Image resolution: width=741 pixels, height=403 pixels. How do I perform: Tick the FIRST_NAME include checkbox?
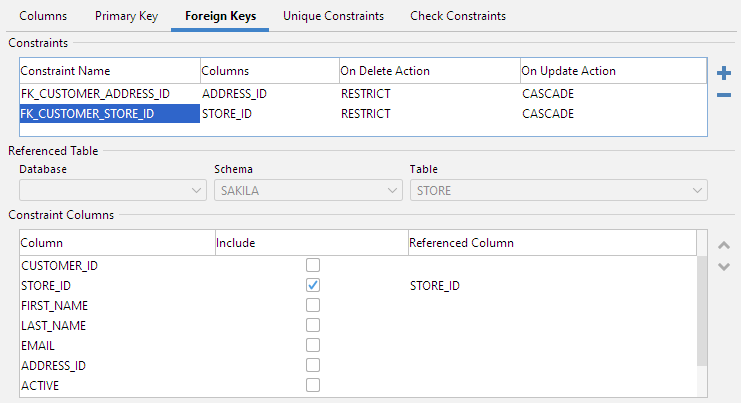tap(313, 306)
